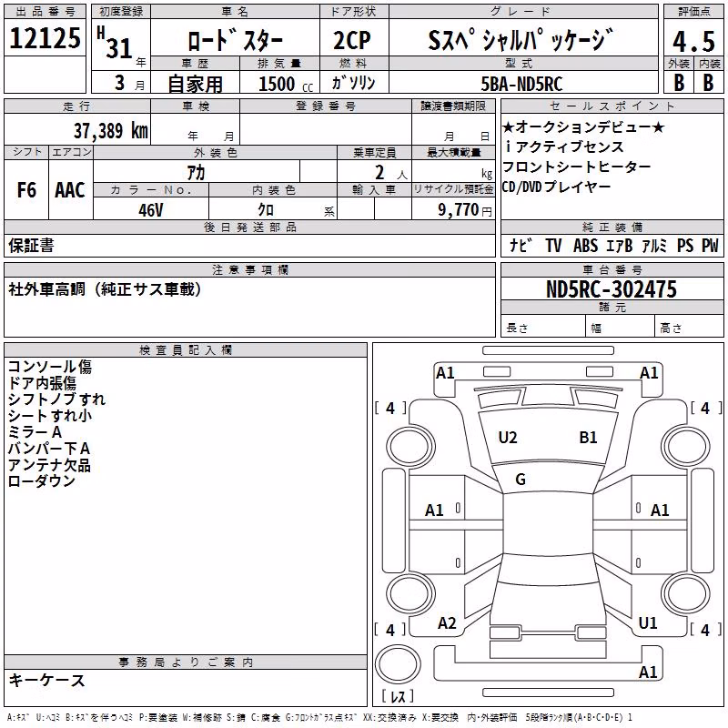This screenshot has height=728, width=728.
Task: Click the inspector note シートすれ小
Action: coord(50,415)
